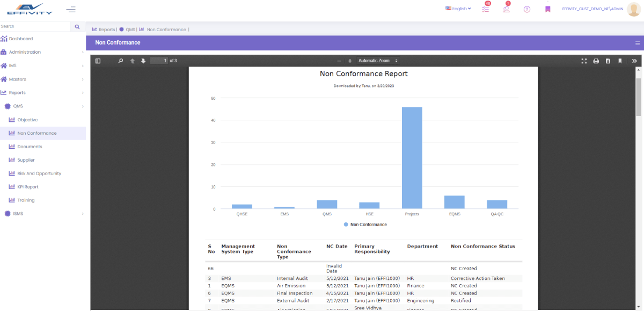
Task: Toggle the PDF sidebar panel
Action: (98, 61)
